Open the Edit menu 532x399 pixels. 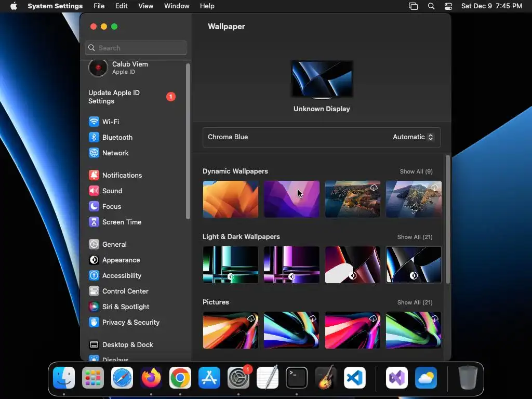point(121,6)
